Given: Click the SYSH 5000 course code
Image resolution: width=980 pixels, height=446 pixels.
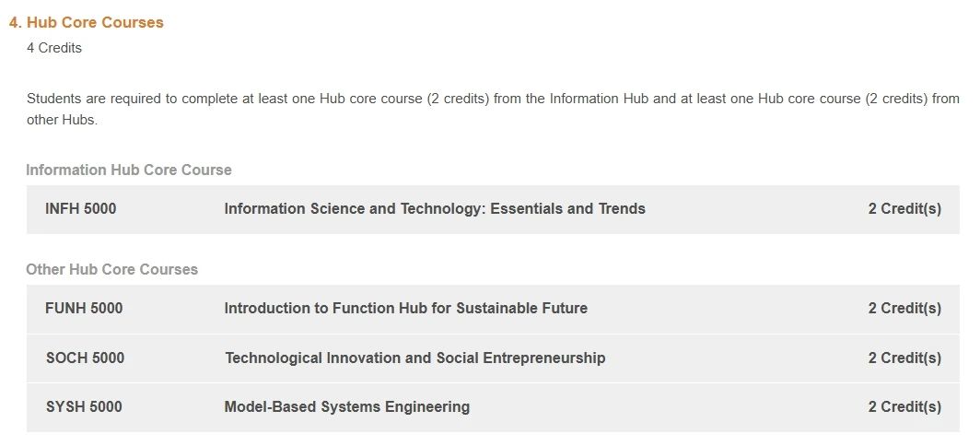Looking at the screenshot, I should click(84, 407).
